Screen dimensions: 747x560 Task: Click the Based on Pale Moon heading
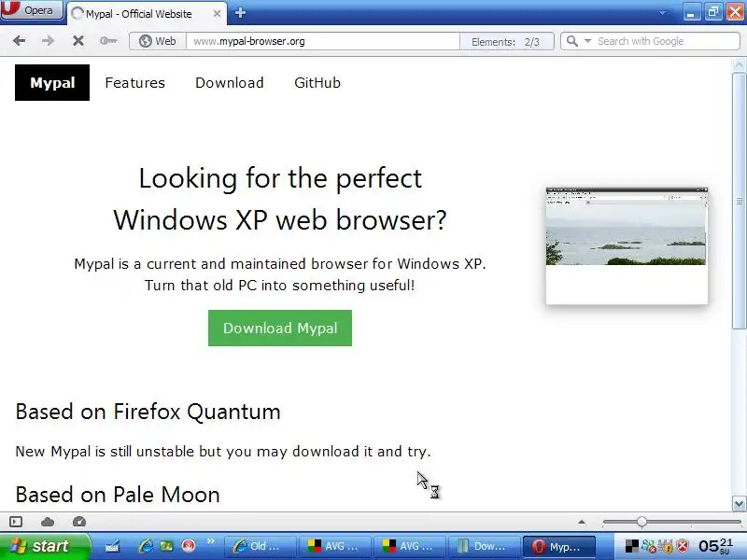tap(118, 495)
